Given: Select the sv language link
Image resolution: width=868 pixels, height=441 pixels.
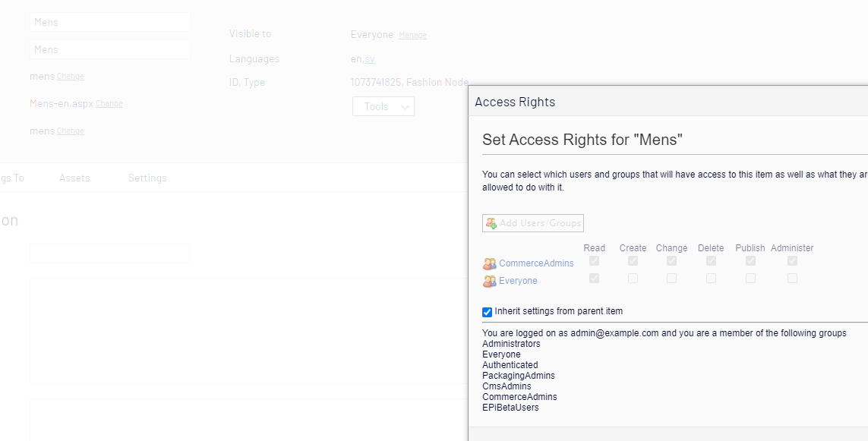Looking at the screenshot, I should pyautogui.click(x=369, y=59).
